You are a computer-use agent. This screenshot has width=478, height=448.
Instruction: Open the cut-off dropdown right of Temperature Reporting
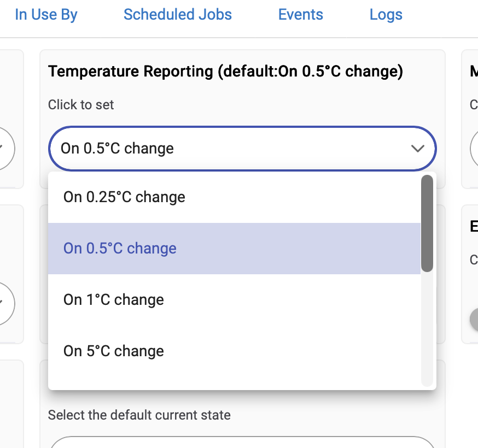tap(474, 149)
